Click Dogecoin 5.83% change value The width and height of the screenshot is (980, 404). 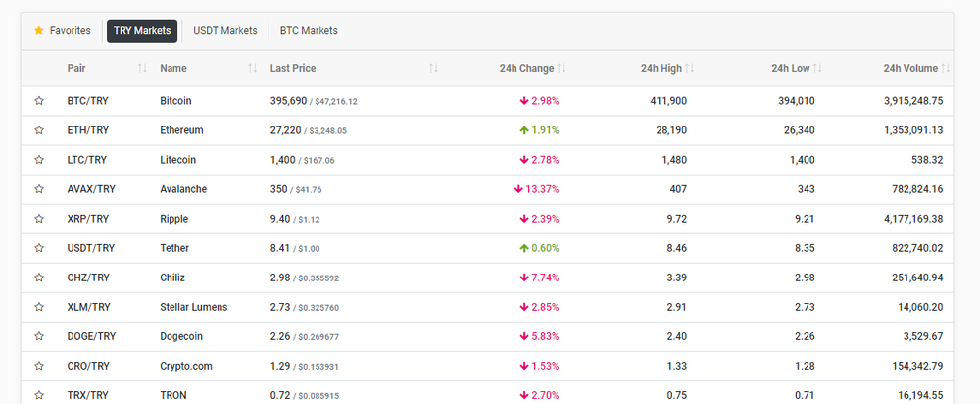click(545, 335)
